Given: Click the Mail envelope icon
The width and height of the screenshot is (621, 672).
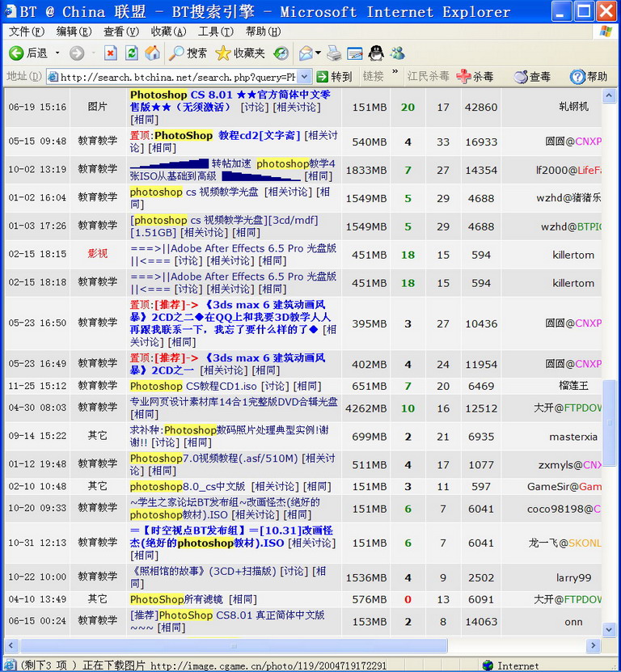Looking at the screenshot, I should [x=306, y=53].
